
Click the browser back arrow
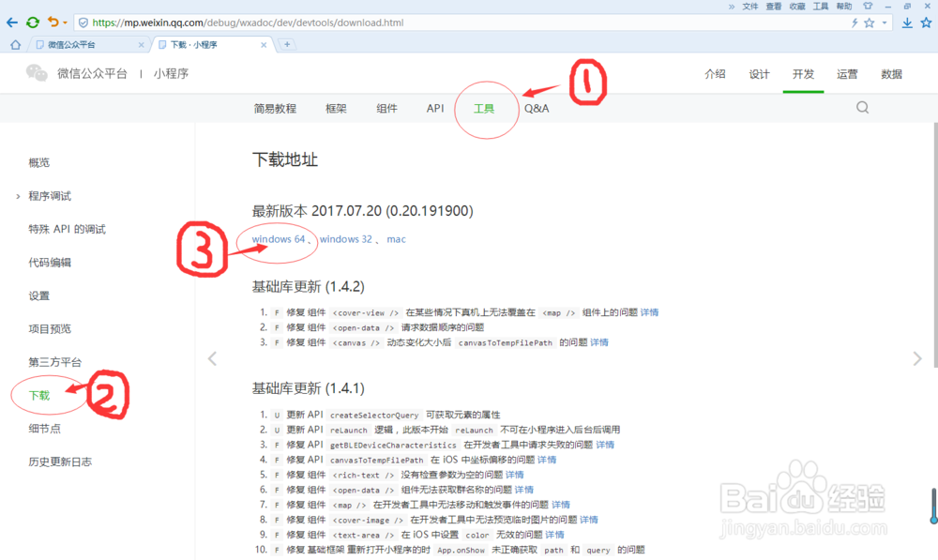(x=12, y=23)
